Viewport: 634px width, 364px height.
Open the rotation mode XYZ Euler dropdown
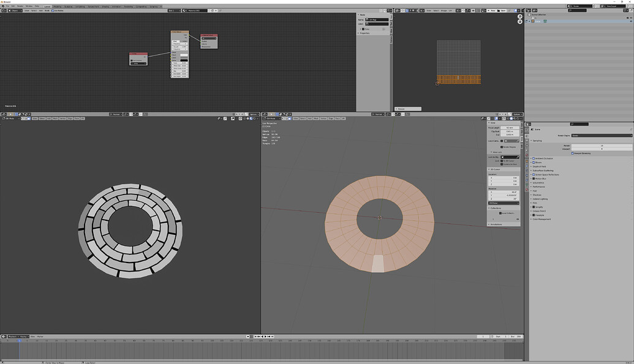point(504,203)
